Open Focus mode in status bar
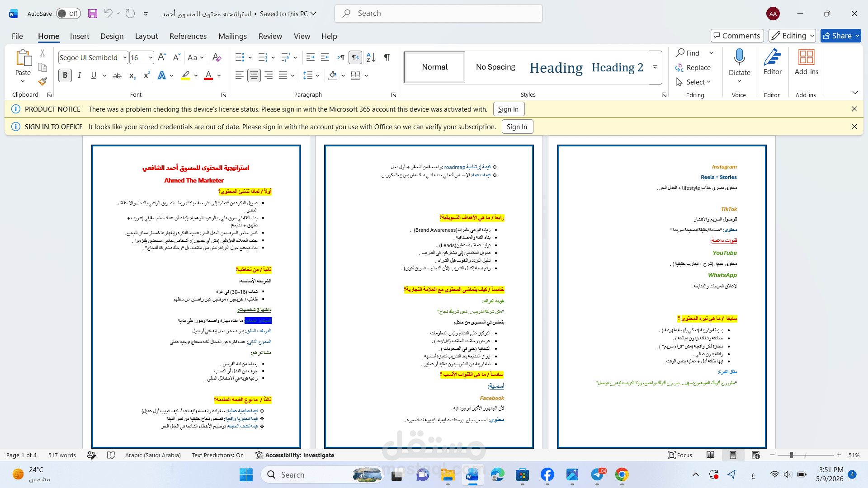This screenshot has width=868, height=488. [x=680, y=455]
